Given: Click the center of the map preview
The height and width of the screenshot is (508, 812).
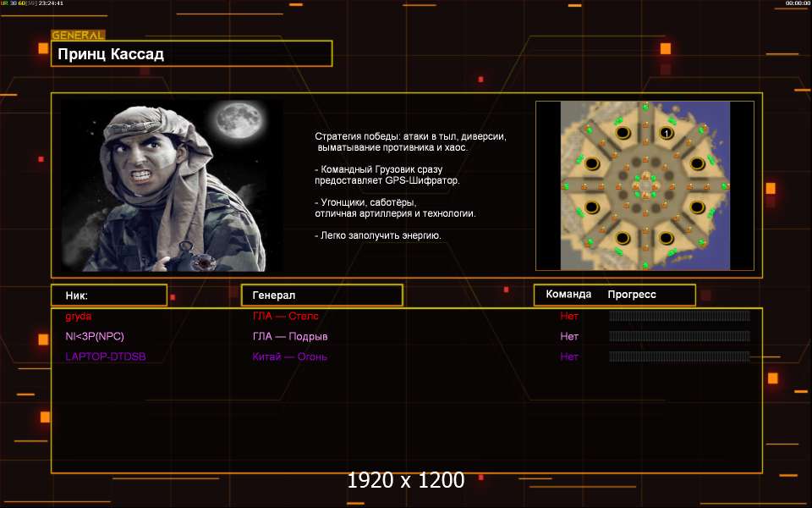Looking at the screenshot, I should tap(645, 185).
